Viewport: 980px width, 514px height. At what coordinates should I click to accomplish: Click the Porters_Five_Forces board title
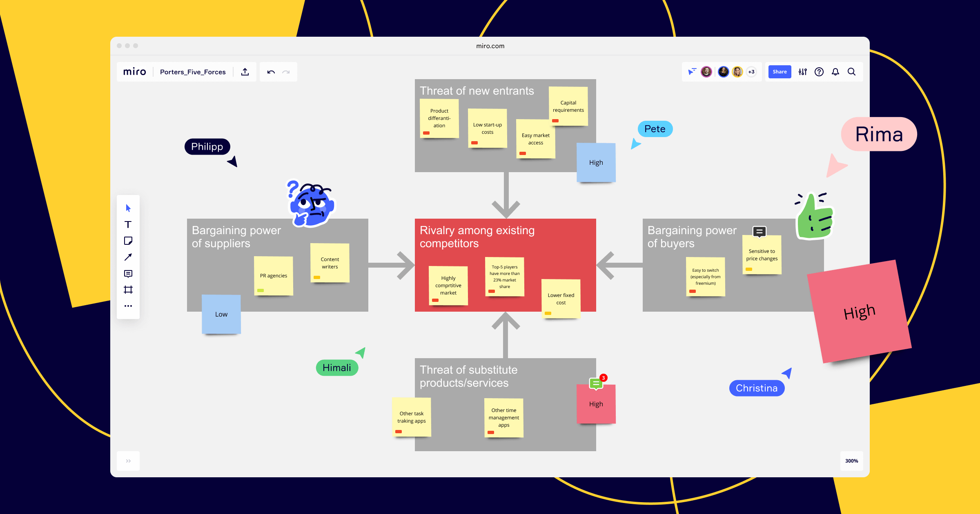point(193,72)
